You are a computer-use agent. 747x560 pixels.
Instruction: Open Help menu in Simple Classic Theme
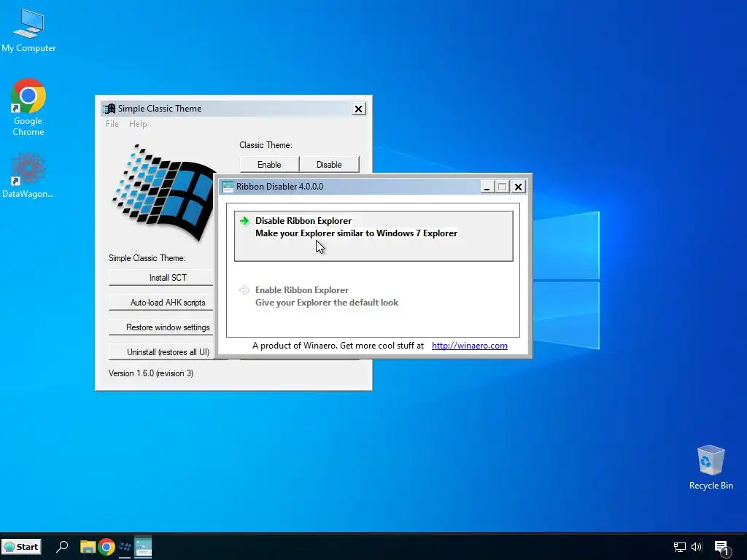pyautogui.click(x=138, y=124)
